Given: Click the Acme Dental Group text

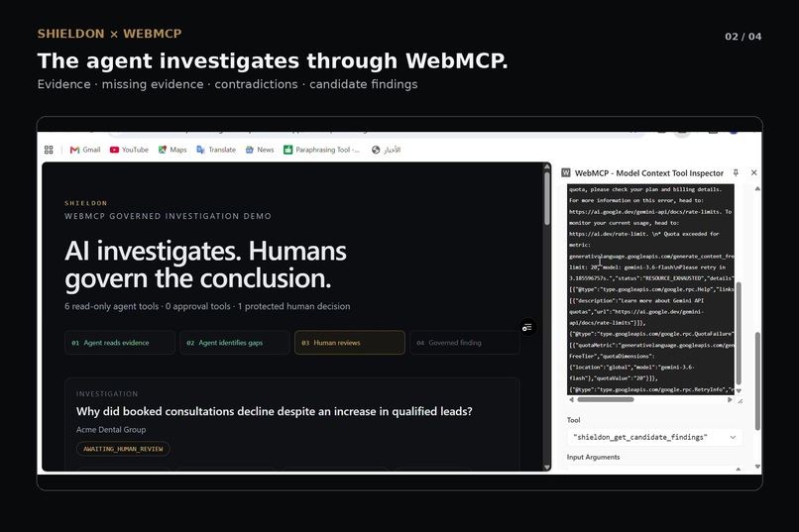Looking at the screenshot, I should [x=111, y=430].
